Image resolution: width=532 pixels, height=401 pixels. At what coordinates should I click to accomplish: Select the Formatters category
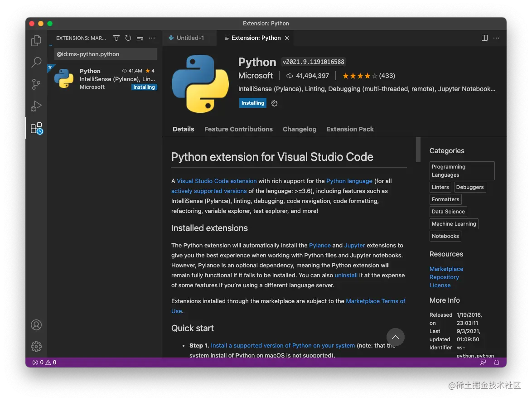445,199
